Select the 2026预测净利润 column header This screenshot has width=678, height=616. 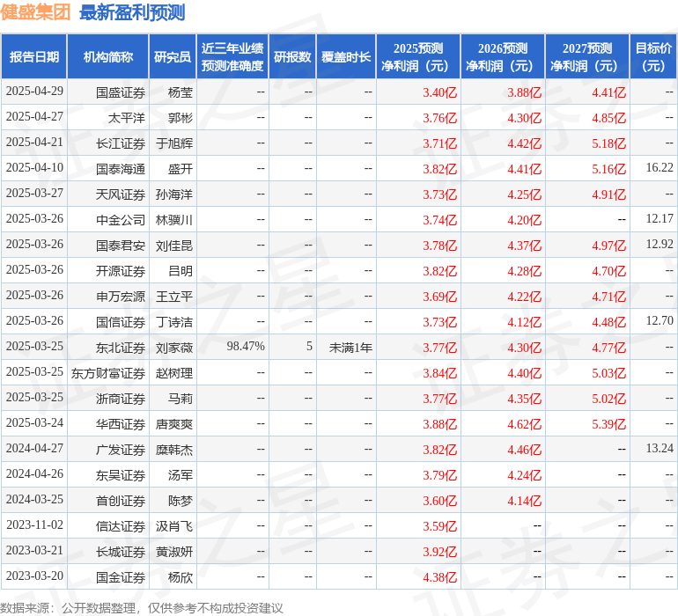[503, 56]
